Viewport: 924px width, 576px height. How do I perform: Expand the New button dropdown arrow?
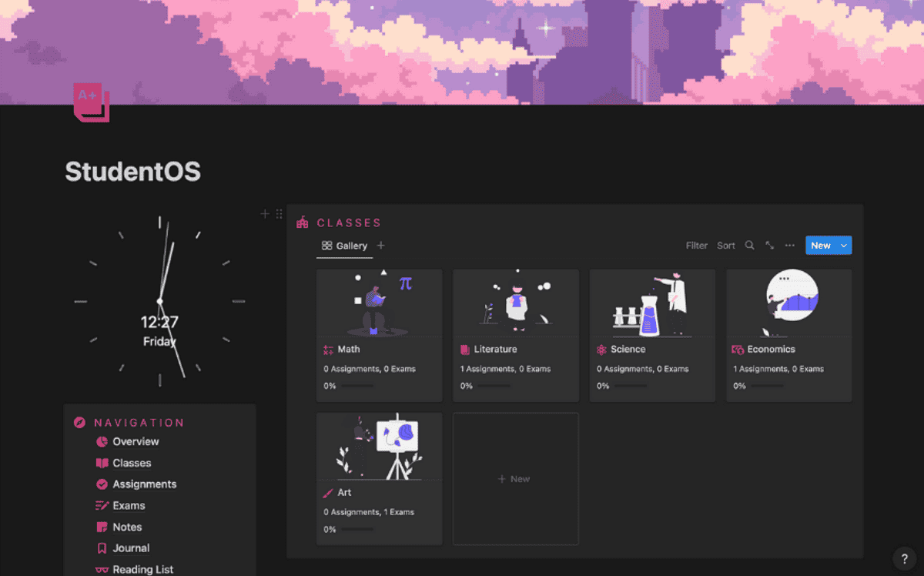(x=844, y=246)
